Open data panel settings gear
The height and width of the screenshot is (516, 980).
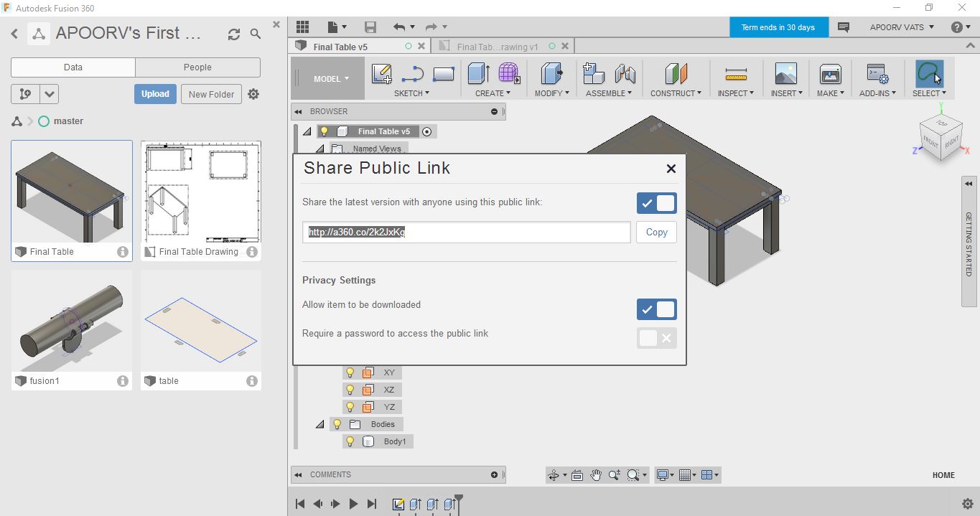point(253,94)
